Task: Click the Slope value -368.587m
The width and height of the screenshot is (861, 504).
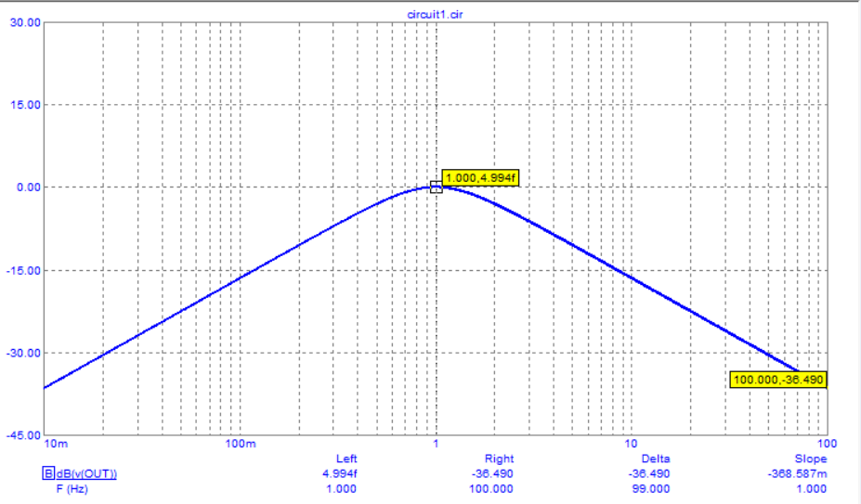Action: coord(797,473)
